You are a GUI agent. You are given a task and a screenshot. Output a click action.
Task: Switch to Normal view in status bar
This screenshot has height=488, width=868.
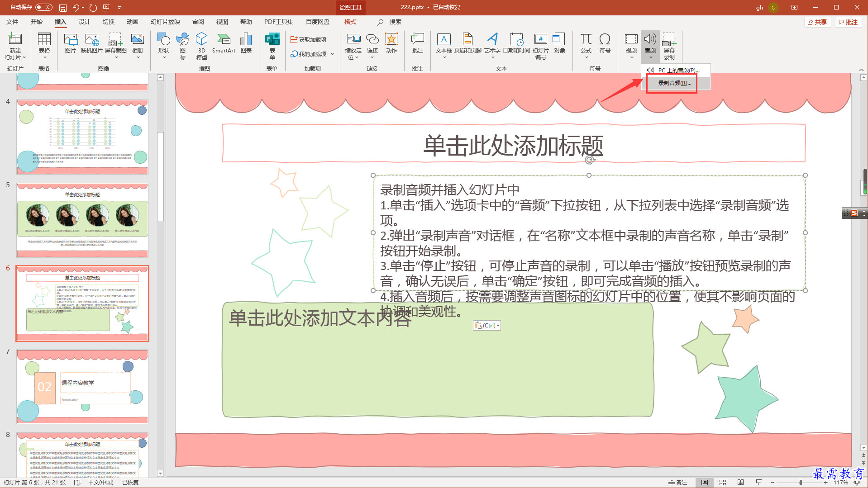click(x=705, y=483)
